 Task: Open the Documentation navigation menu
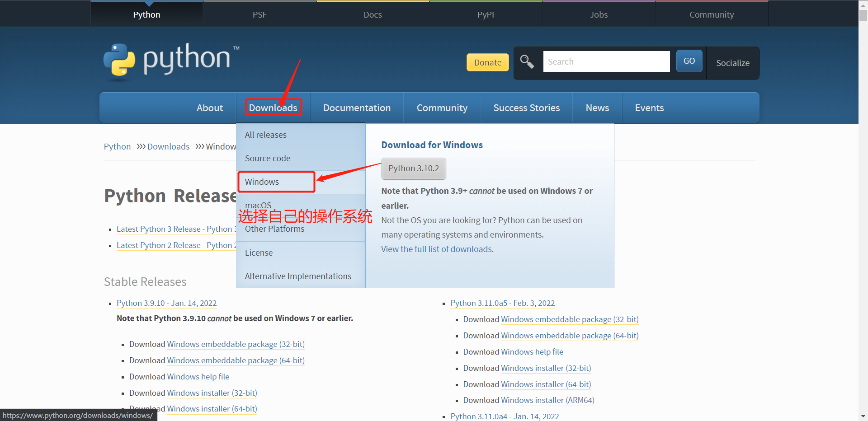[357, 108]
